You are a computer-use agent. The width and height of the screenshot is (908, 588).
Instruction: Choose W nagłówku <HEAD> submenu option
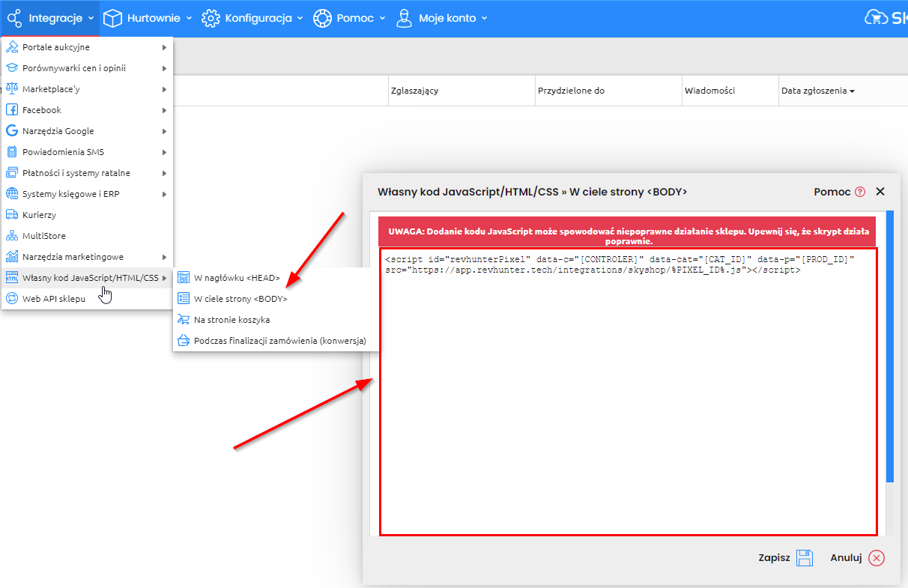(x=276, y=278)
